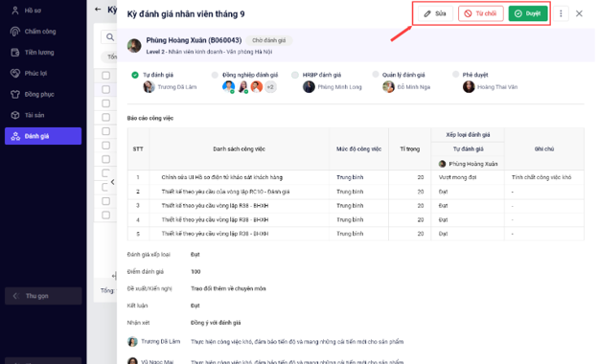This screenshot has height=364, width=598.
Task: Click 'Trao đổi thêm về chuyên môn' text
Action: 228,288
